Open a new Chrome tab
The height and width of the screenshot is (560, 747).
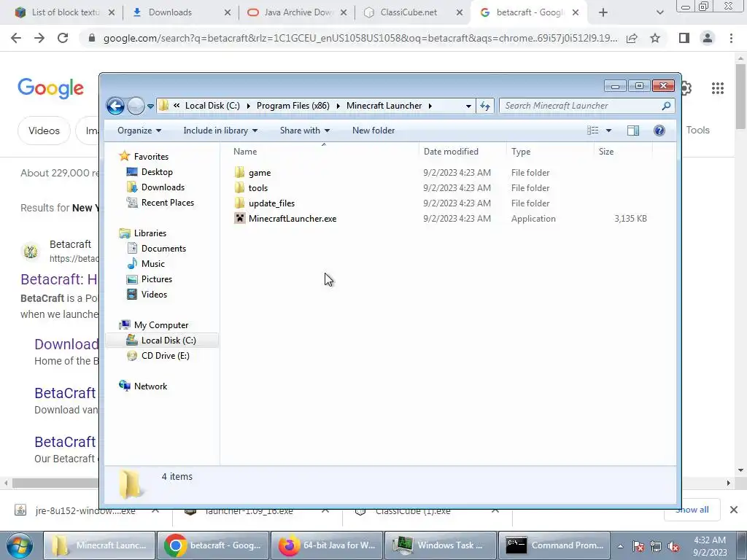(603, 13)
